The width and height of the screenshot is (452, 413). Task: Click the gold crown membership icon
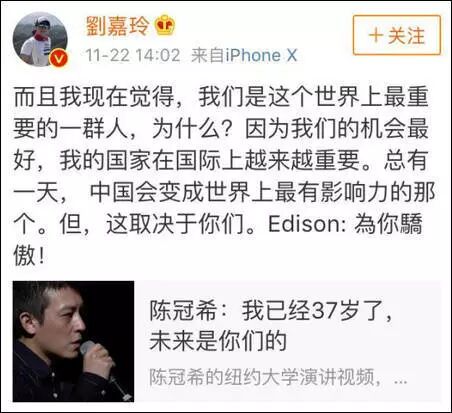(165, 25)
